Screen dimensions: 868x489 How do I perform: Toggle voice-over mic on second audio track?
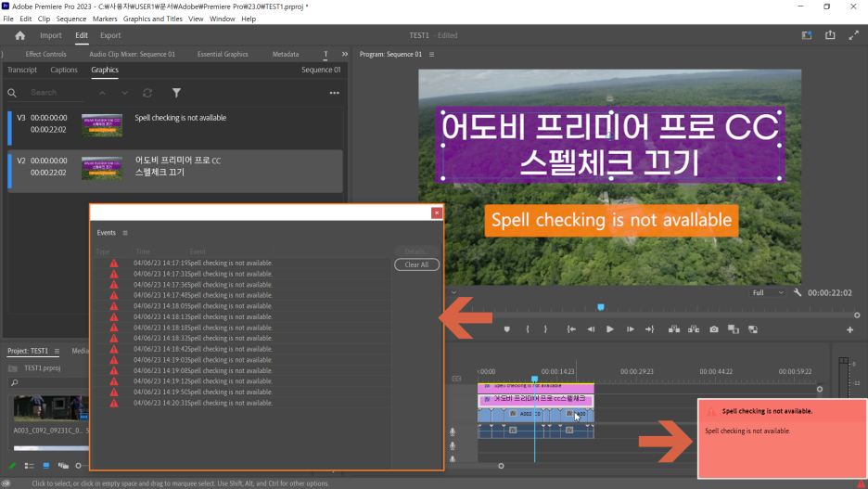tap(453, 445)
